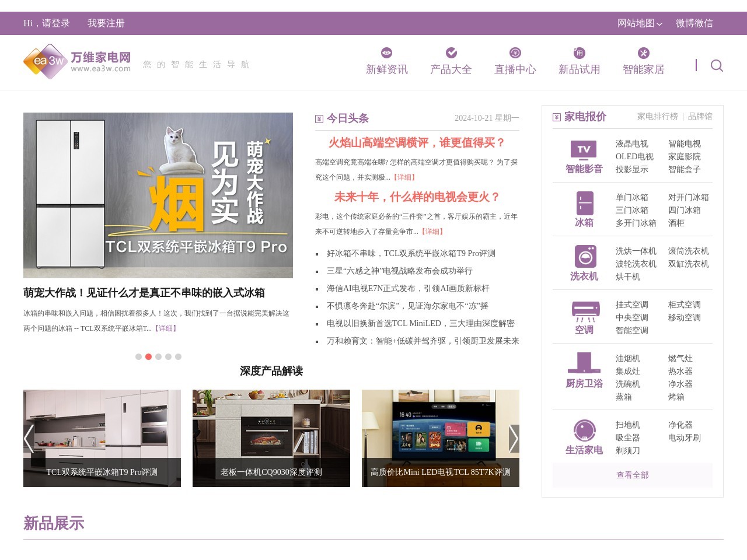Click the 查看全部 button

pos(632,475)
